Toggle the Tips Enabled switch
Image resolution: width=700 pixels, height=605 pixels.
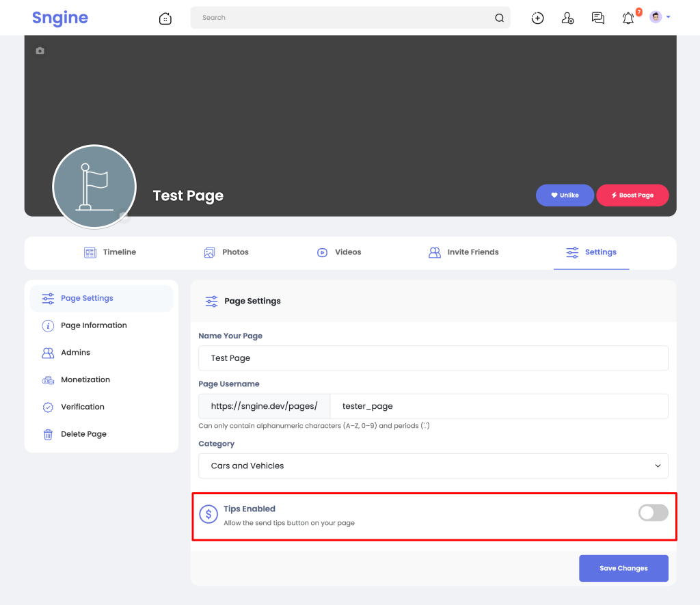pos(653,513)
